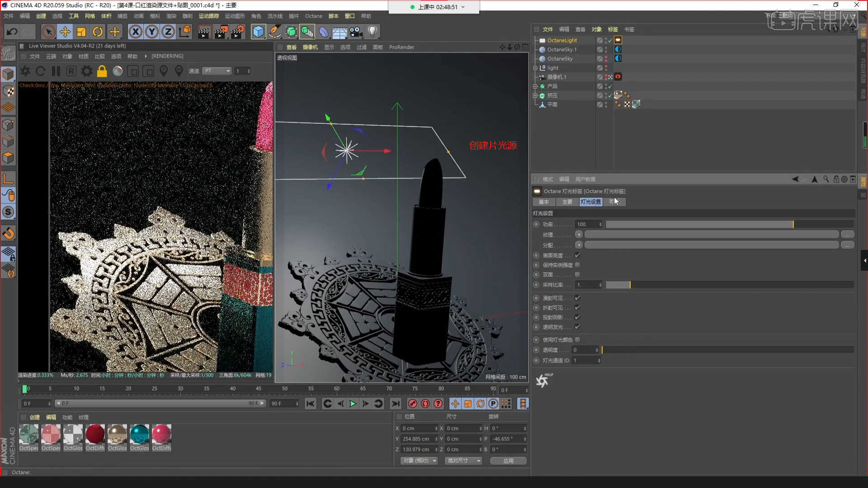Screen dimensions: 868x488
Task: Add a Camera object
Action: (356, 32)
